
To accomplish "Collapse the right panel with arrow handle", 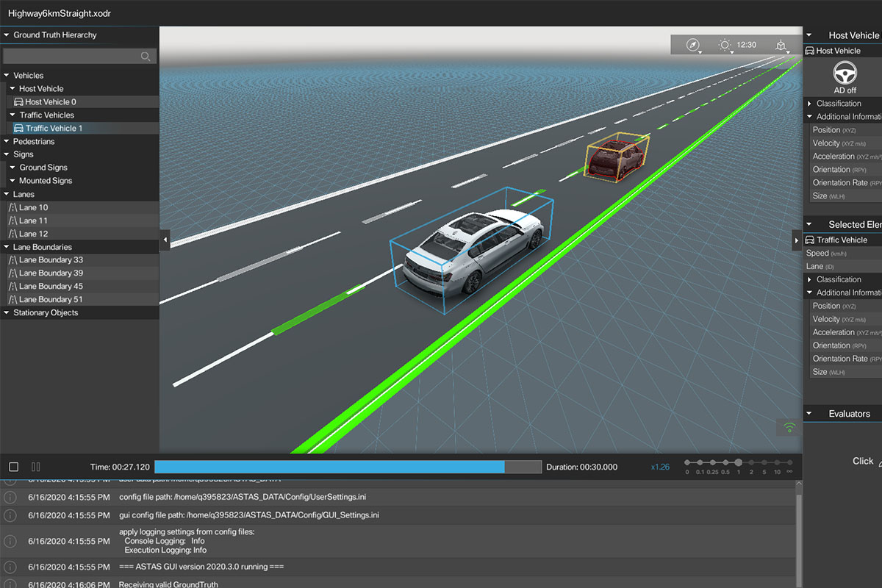I will [x=797, y=240].
